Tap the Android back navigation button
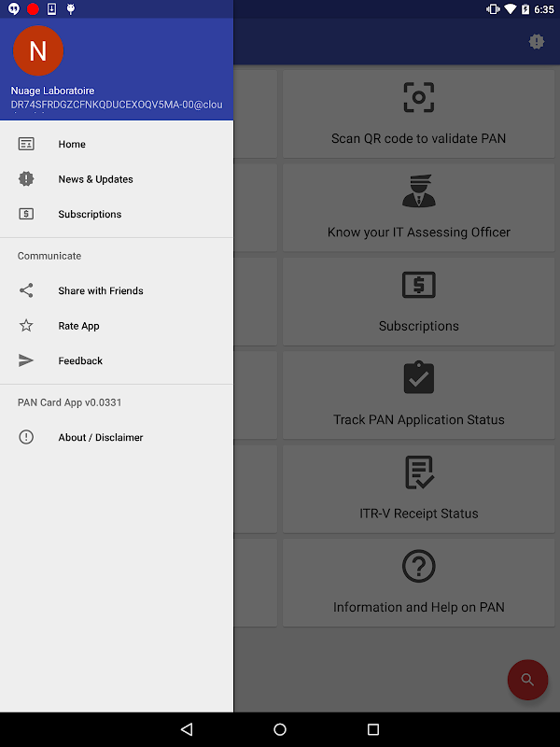This screenshot has width=560, height=747. click(x=187, y=729)
